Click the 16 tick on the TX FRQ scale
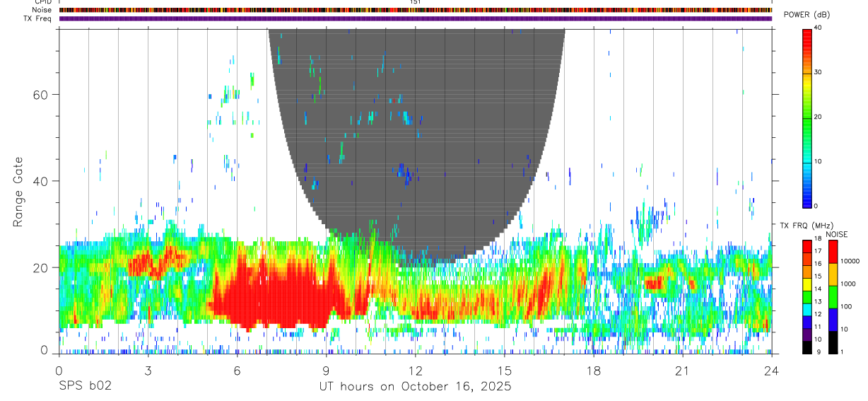The height and width of the screenshot is (401, 868). 817,265
